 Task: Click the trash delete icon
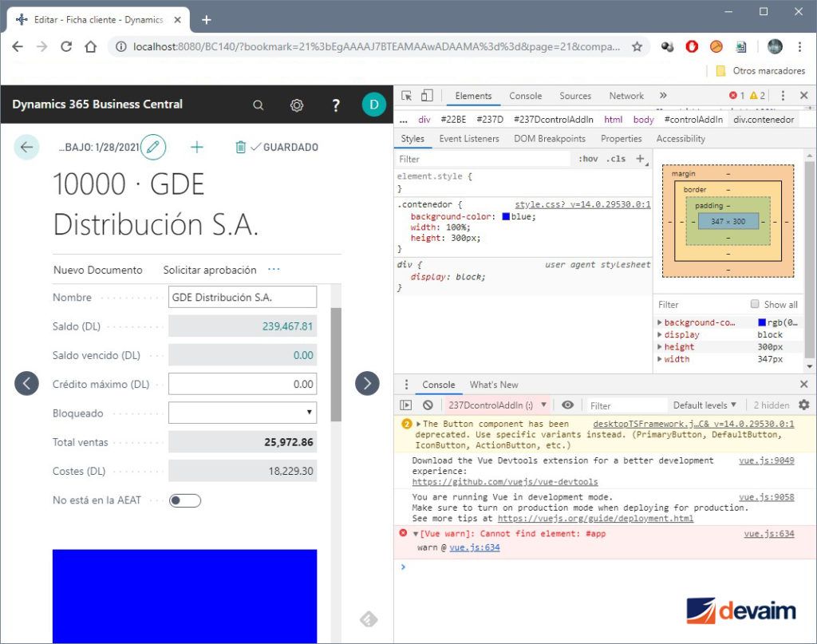click(x=240, y=147)
